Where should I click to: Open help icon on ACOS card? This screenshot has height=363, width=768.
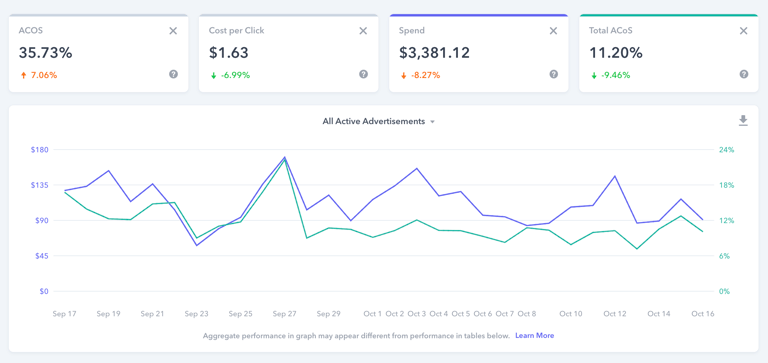(x=173, y=74)
